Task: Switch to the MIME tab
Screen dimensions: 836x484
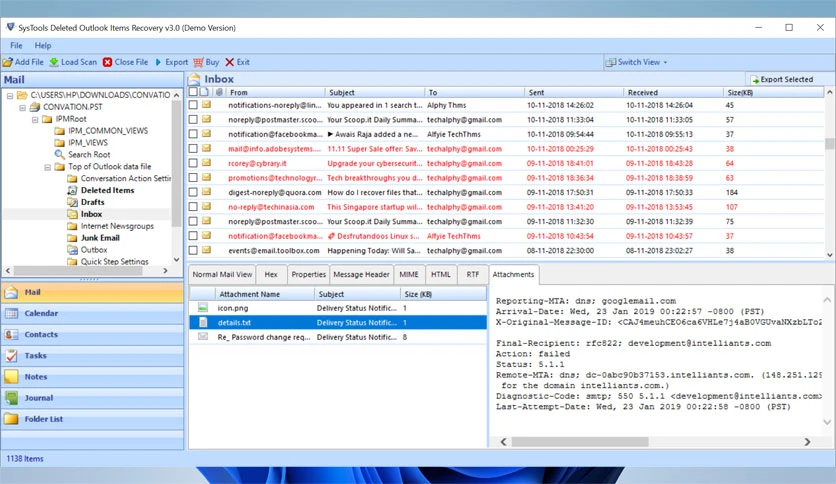Action: [409, 275]
